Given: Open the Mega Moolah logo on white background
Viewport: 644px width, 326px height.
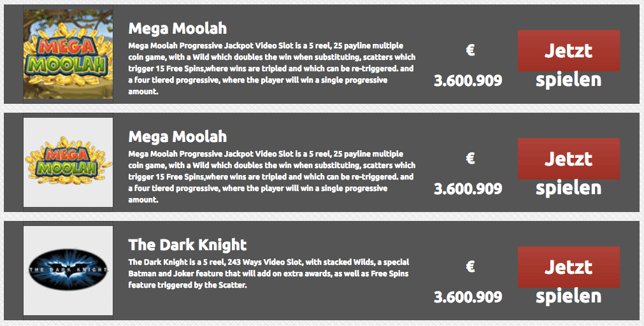Looking at the screenshot, I should click(x=68, y=162).
